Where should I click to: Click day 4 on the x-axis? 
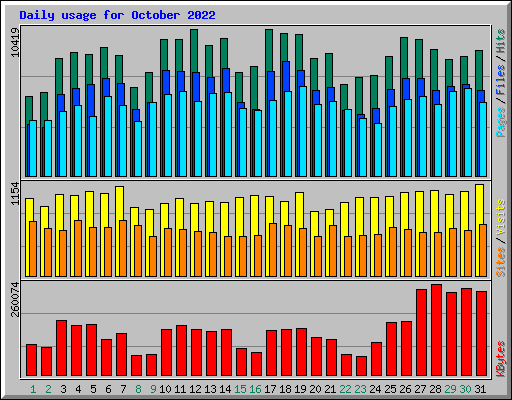(78, 389)
